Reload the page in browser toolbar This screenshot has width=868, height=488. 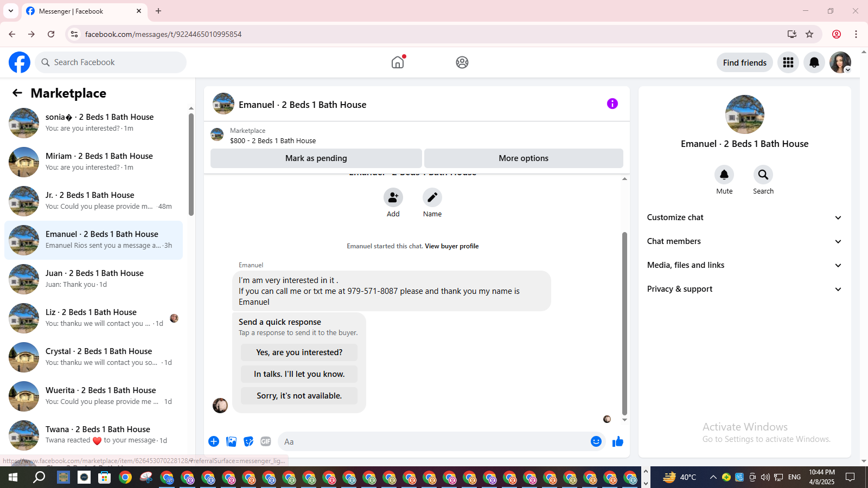pos(51,34)
